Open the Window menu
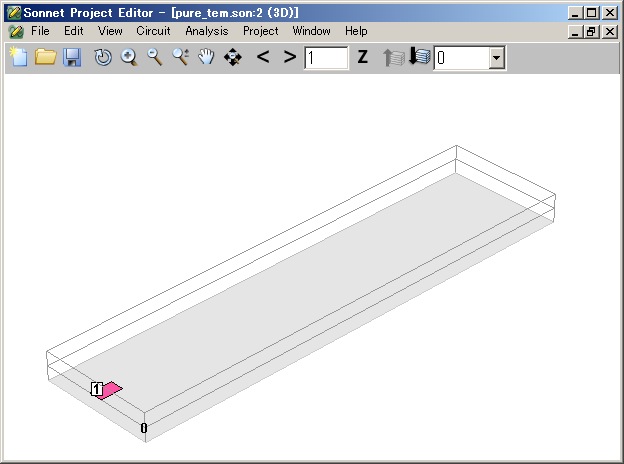Image resolution: width=624 pixels, height=464 pixels. [x=311, y=31]
